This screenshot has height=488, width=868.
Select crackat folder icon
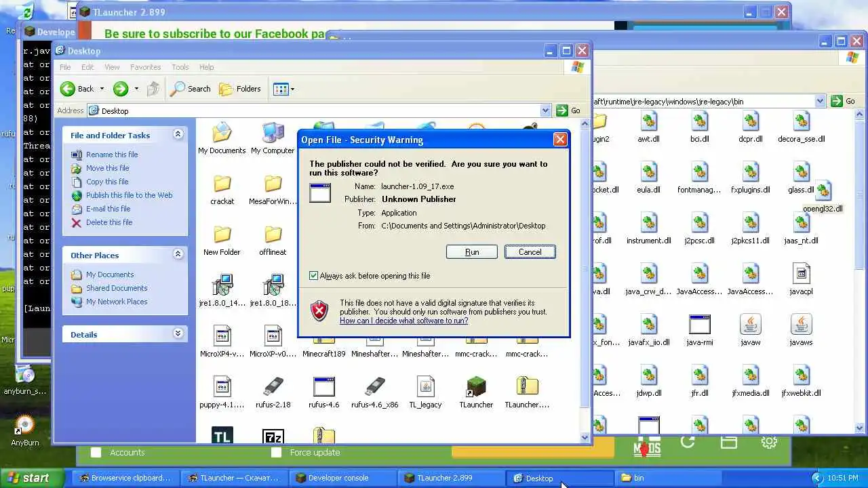(x=222, y=184)
